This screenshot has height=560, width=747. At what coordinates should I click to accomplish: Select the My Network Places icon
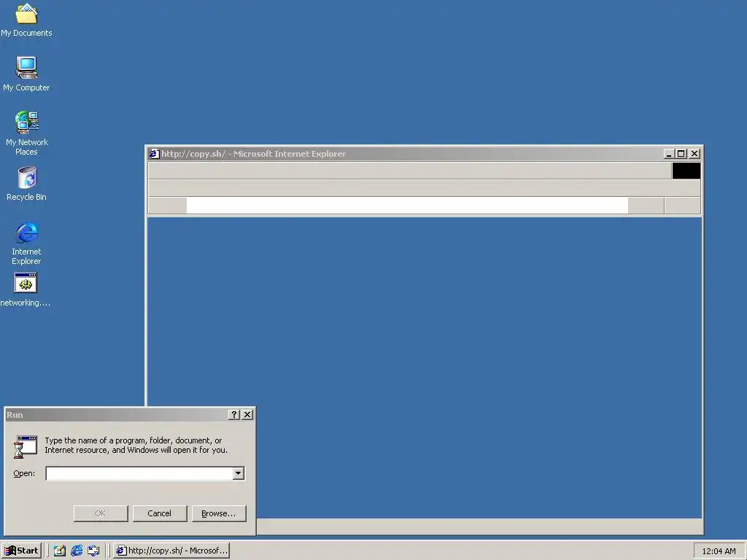point(26,133)
